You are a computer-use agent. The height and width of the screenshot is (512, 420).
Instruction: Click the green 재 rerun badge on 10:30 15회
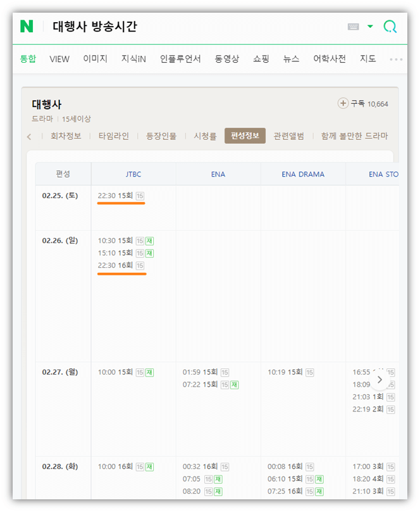[149, 241]
